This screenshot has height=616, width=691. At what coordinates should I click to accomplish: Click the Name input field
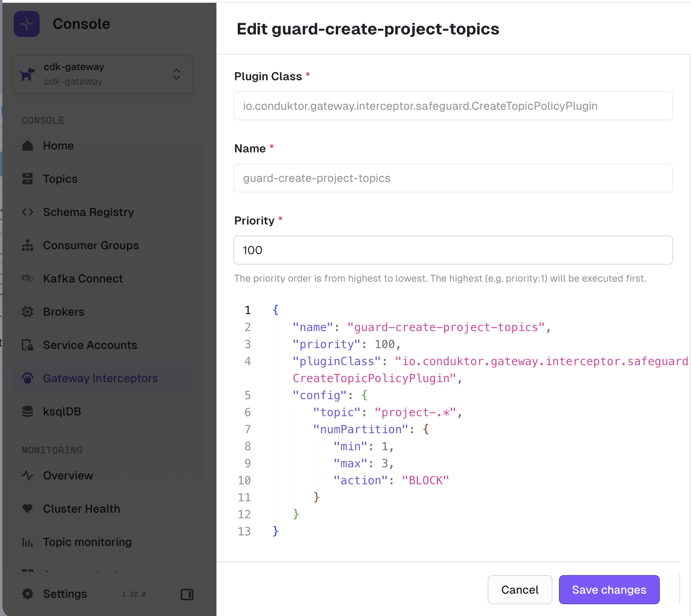452,178
